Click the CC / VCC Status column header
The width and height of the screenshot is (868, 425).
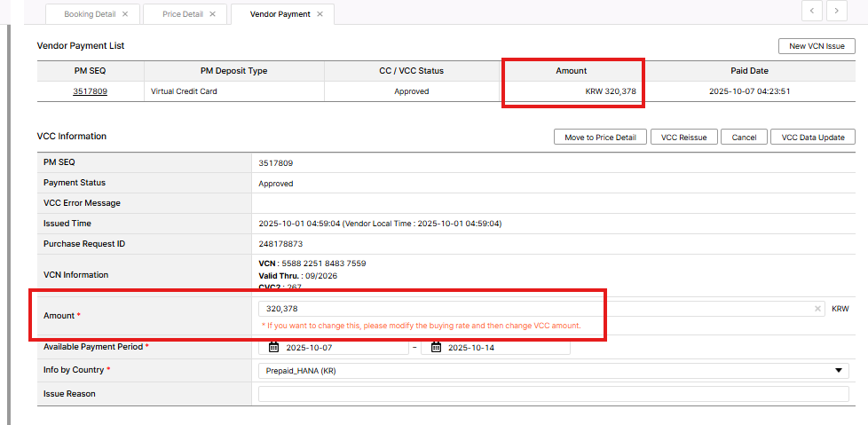[412, 71]
